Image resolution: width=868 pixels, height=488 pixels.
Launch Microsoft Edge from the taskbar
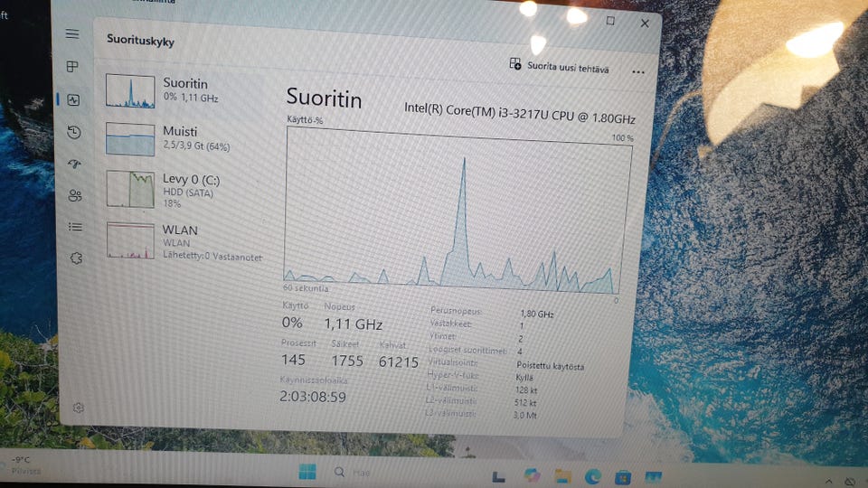593,476
